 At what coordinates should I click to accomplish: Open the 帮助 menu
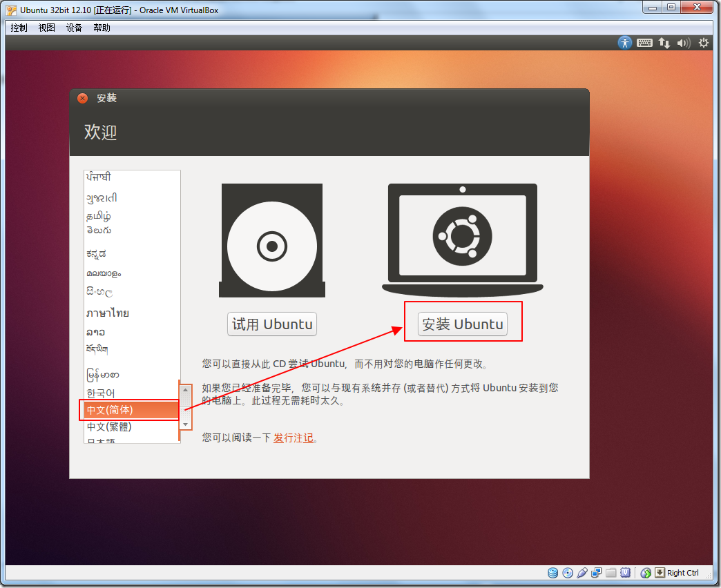102,28
